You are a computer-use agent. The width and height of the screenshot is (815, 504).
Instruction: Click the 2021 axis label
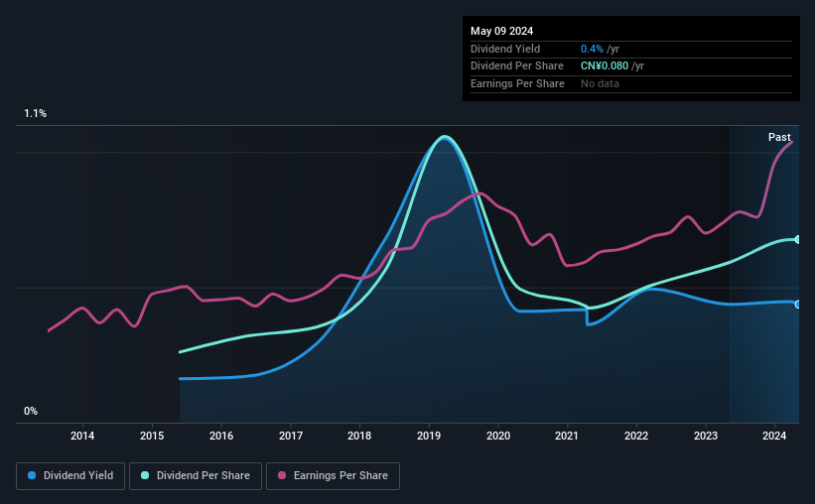pos(567,436)
